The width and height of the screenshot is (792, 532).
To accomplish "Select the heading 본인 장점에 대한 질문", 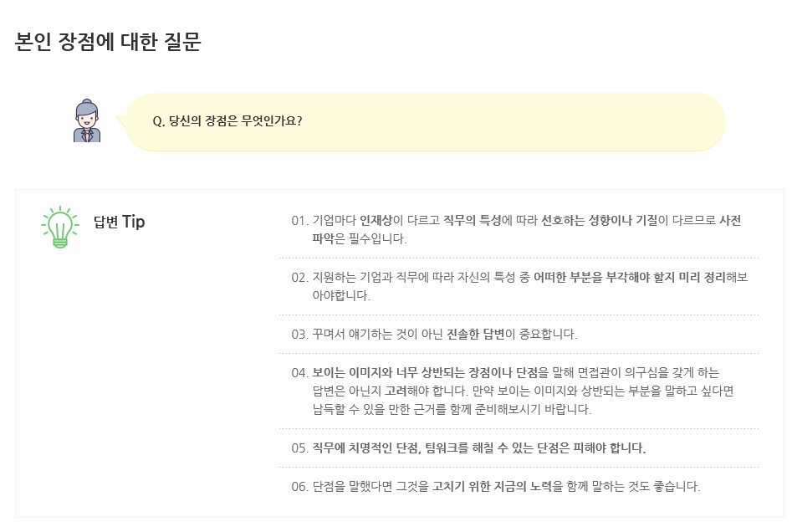I will click(x=108, y=42).
